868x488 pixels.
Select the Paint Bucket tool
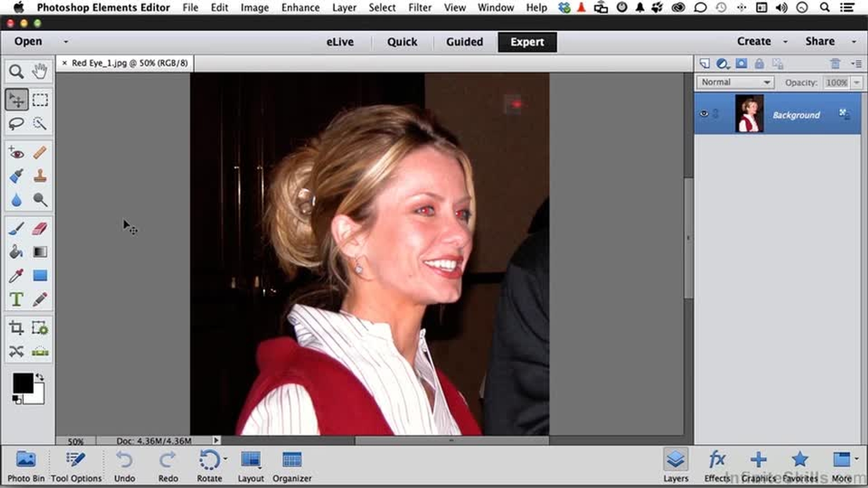pos(16,252)
